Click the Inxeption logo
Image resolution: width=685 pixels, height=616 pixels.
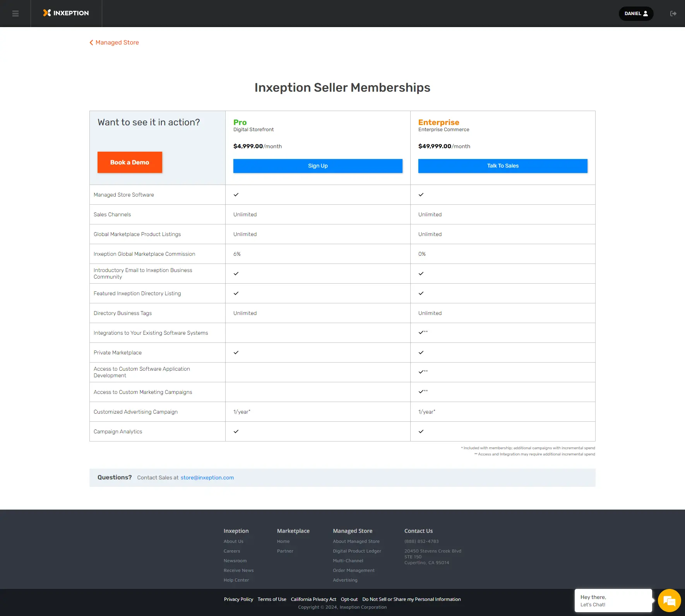(x=66, y=13)
